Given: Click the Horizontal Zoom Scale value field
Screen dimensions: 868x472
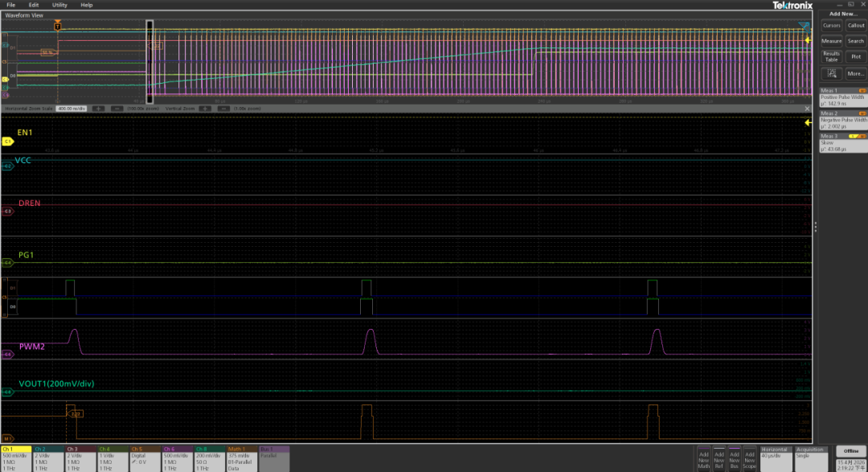Looking at the screenshot, I should (x=72, y=109).
